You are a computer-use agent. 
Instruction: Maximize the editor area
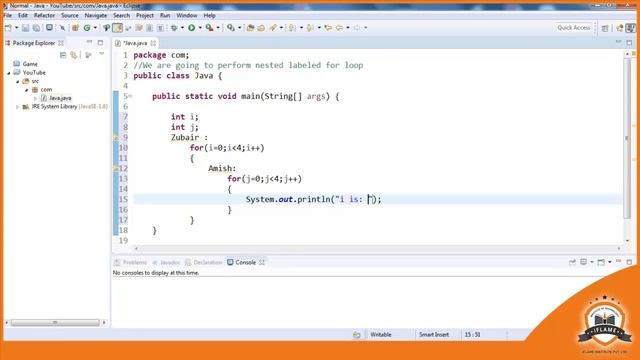point(629,42)
